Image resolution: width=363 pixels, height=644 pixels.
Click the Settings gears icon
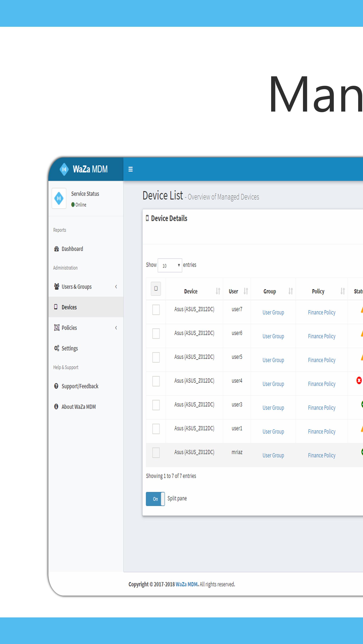[57, 348]
